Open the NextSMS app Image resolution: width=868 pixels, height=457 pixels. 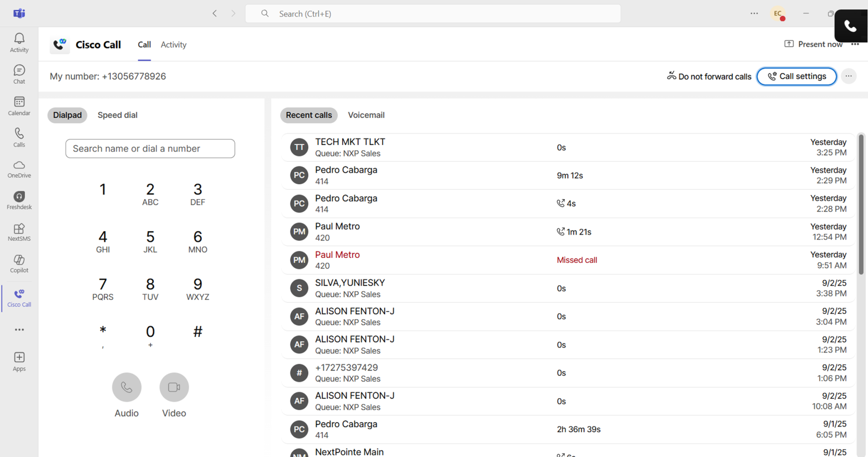19,232
